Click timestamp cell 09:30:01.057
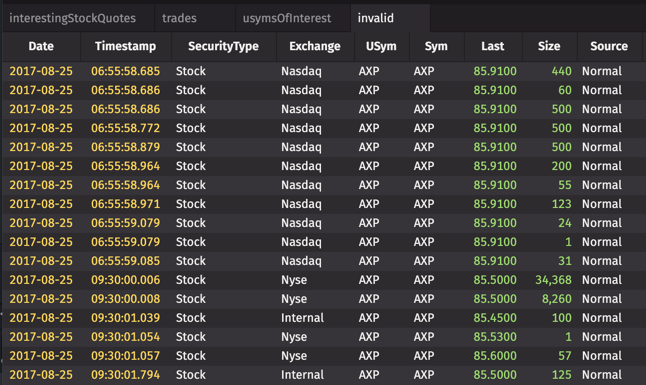The width and height of the screenshot is (646, 385). click(x=125, y=356)
